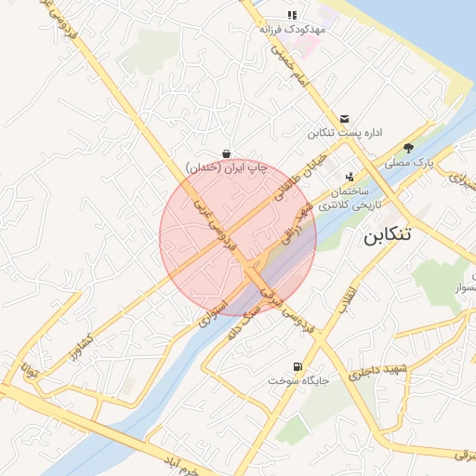The image size is (476, 476).
Task: Click the تنکابن city name label
Action: [x=388, y=236]
